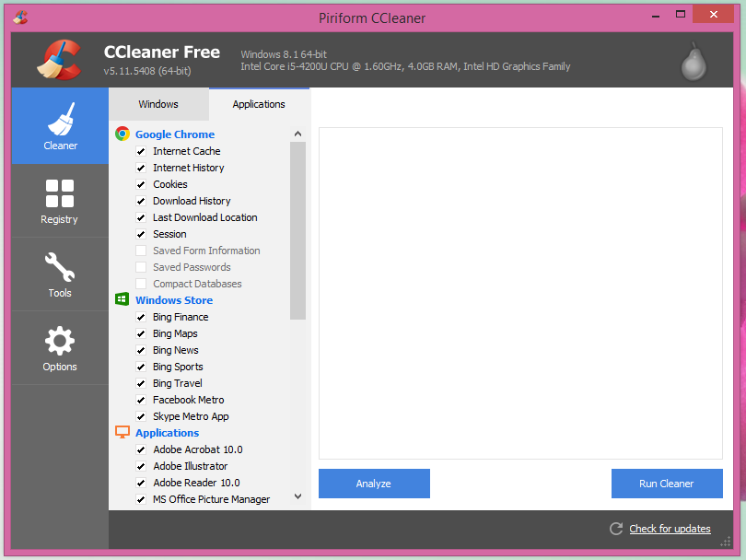Click the Piriform pear icon
Image resolution: width=746 pixels, height=560 pixels.
(694, 62)
